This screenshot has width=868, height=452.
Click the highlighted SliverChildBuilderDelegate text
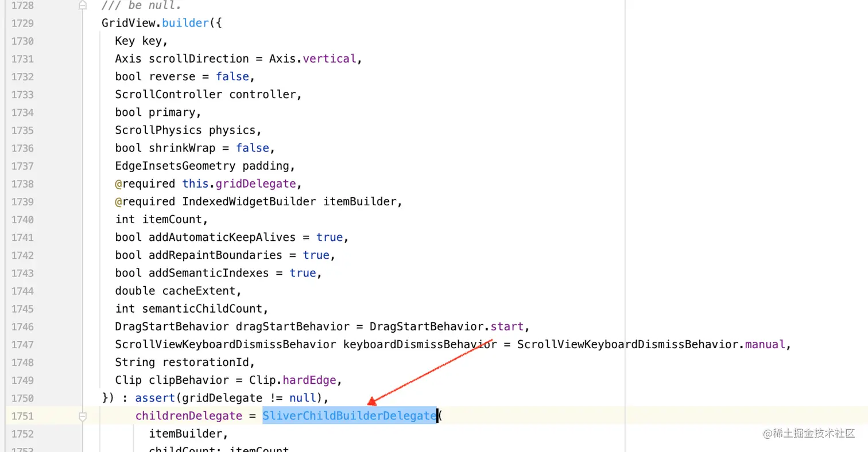pos(350,416)
